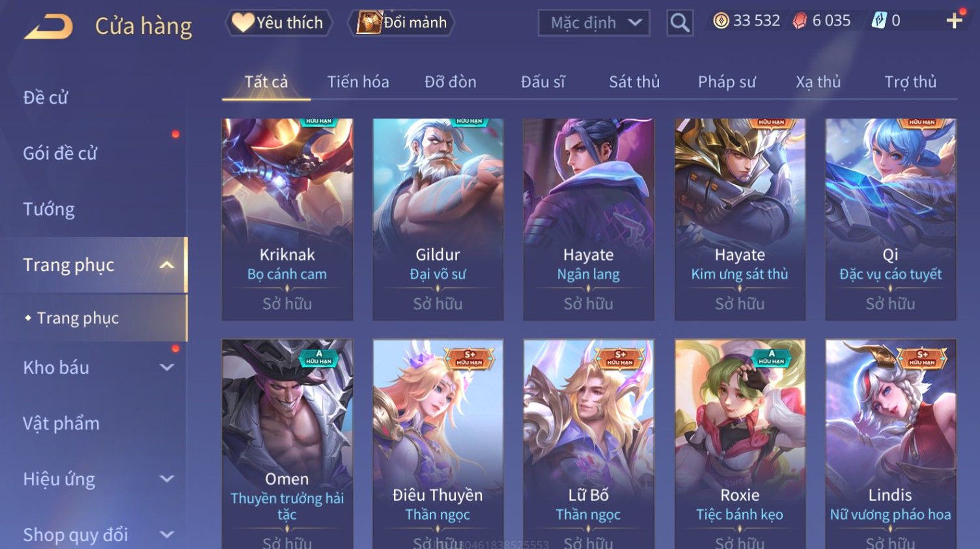Open Đổi mảnh fragment exchange
The image size is (980, 549).
402,23
